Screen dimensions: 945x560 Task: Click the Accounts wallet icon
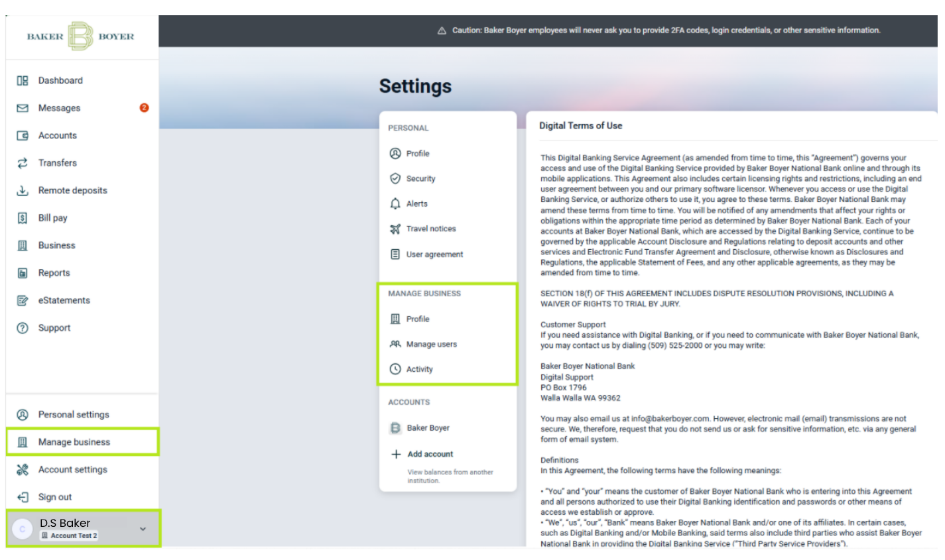point(23,136)
